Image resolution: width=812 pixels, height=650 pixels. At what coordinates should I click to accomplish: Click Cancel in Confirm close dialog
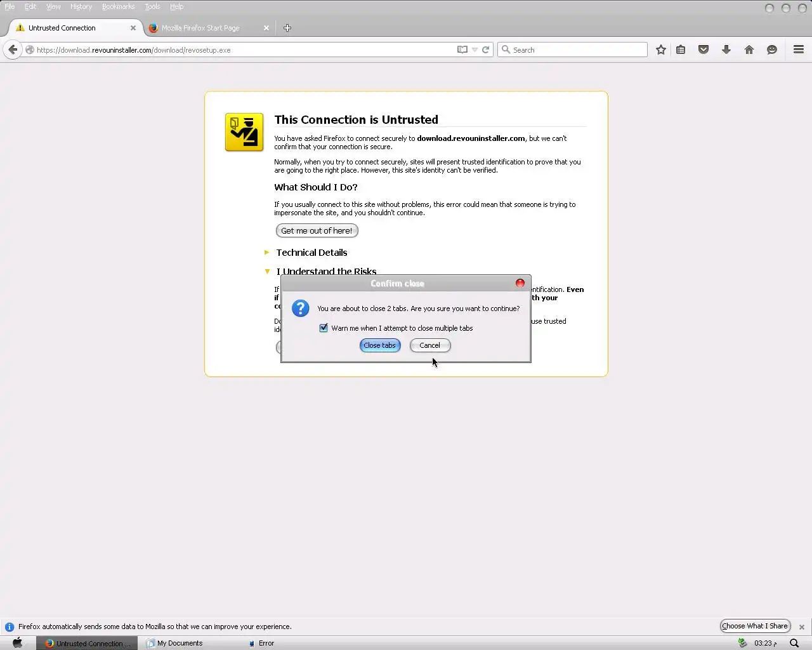coord(430,345)
